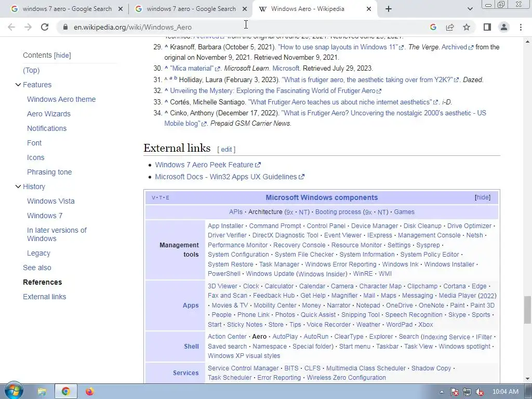Go to Phrasing tone section
Image resolution: width=532 pixels, height=399 pixels.
49,172
